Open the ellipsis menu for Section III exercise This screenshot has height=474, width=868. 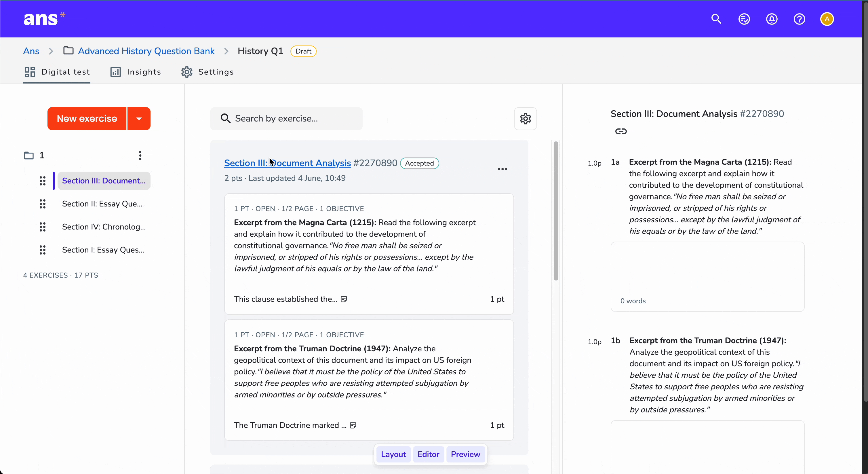point(502,169)
